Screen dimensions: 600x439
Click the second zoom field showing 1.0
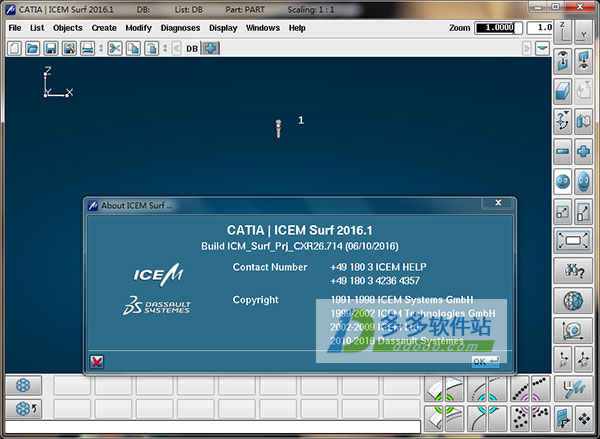(x=540, y=28)
